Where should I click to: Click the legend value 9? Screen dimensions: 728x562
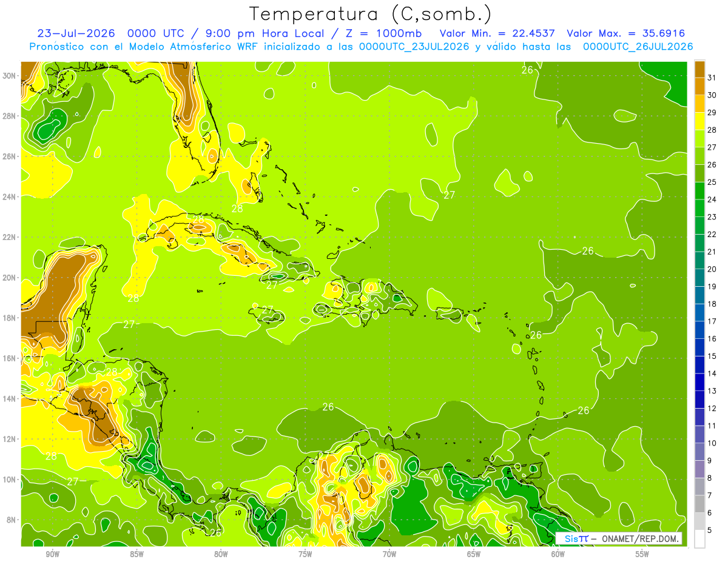[x=710, y=461]
